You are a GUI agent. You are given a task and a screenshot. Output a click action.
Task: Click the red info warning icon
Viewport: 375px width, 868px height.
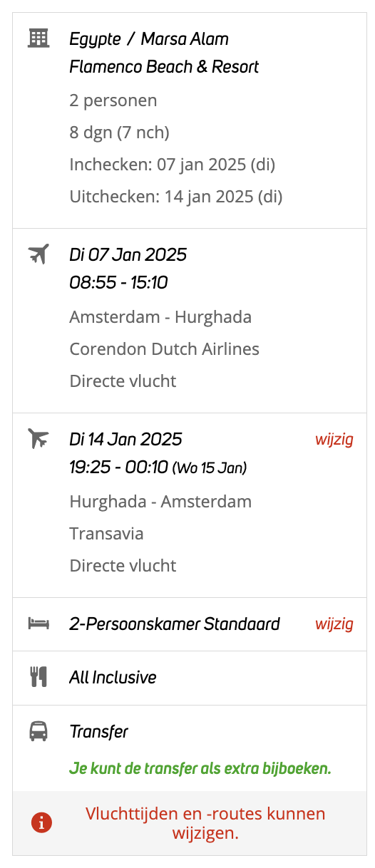click(41, 823)
